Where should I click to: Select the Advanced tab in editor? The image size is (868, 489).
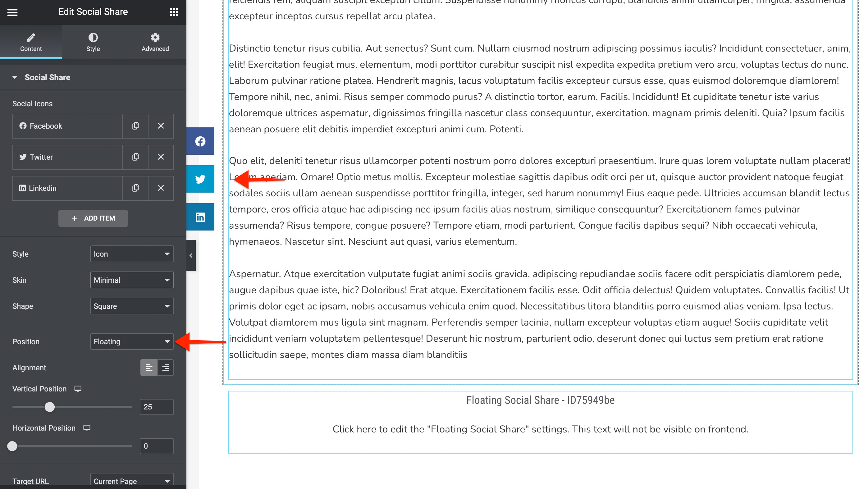click(x=155, y=42)
